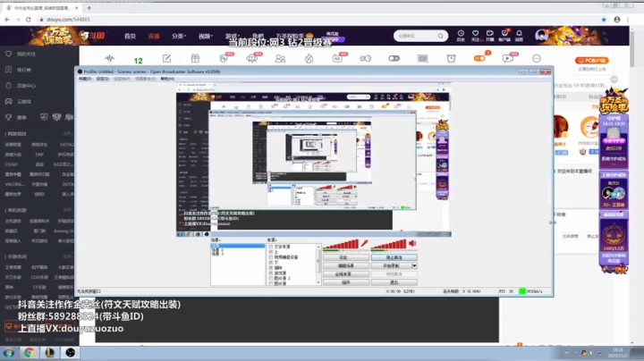644x361 pixels.
Task: Click the 插件 button in OBS
Action: [x=346, y=282]
